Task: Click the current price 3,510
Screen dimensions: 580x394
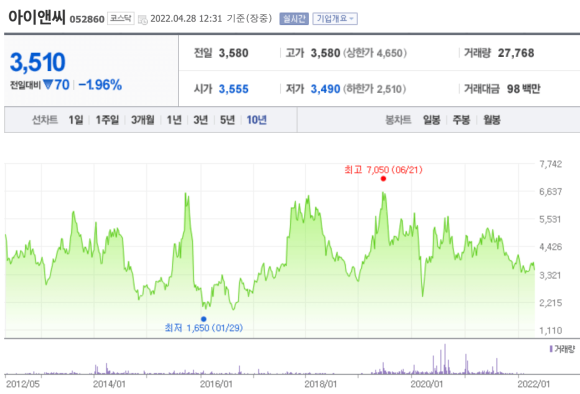Action: click(38, 62)
